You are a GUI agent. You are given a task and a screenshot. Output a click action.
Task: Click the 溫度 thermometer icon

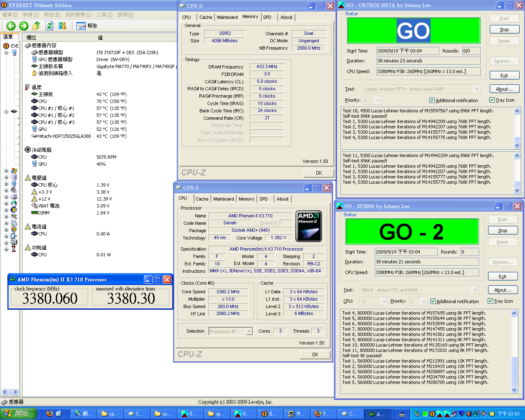tap(27, 87)
